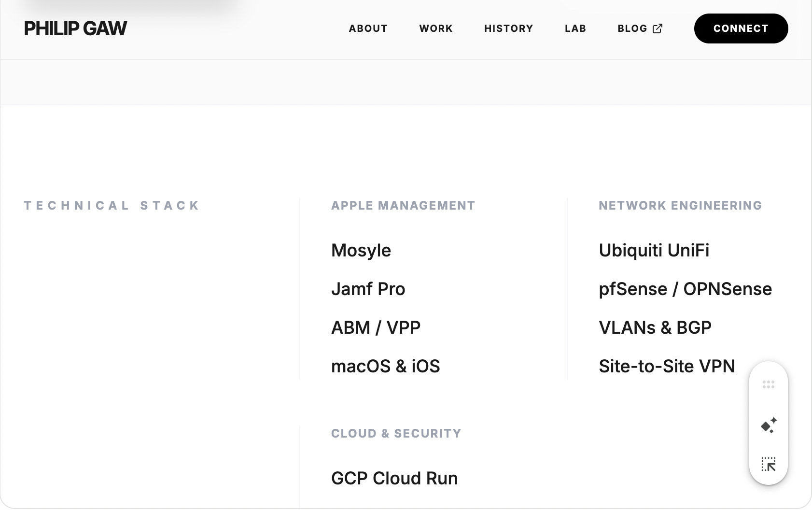This screenshot has width=812, height=510.
Task: Click the sparkle AI icon in floating toolbar
Action: tap(768, 425)
